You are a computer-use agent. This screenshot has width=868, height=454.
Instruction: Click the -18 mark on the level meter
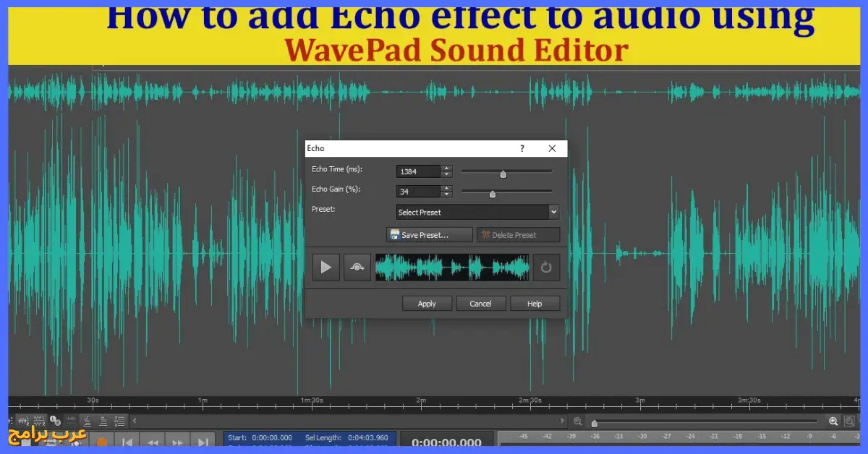(x=739, y=436)
